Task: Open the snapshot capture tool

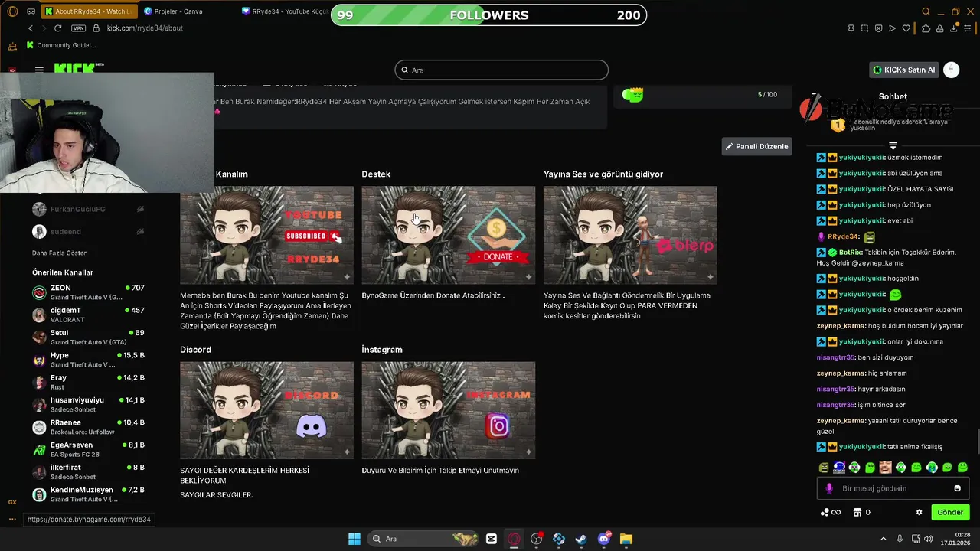Action: (x=864, y=28)
